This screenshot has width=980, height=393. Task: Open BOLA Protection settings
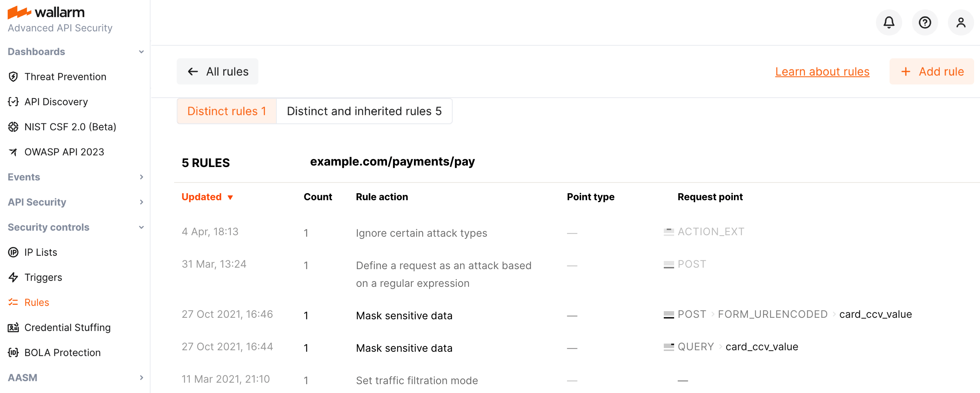(x=62, y=352)
